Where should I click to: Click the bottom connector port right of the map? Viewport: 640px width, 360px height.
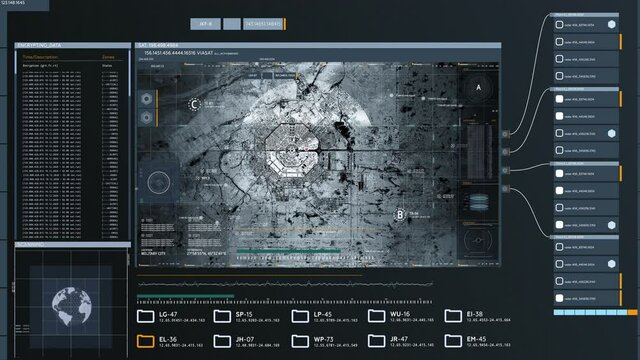pos(505,189)
